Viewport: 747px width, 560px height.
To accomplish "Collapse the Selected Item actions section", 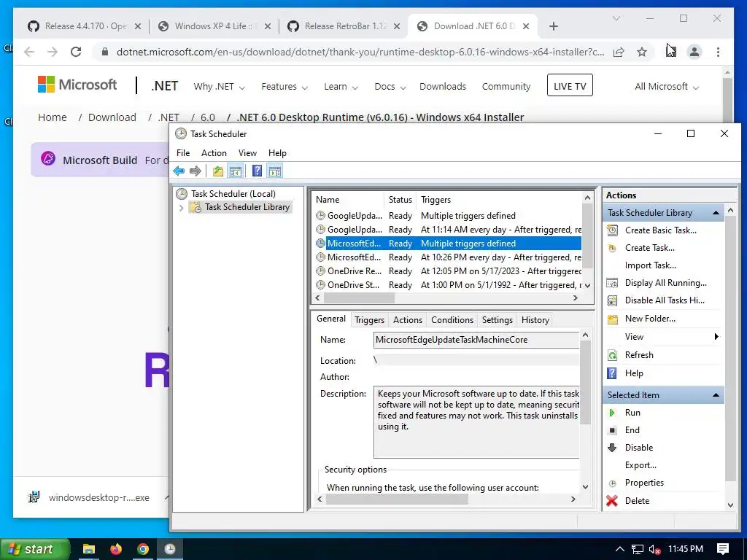I will click(716, 395).
